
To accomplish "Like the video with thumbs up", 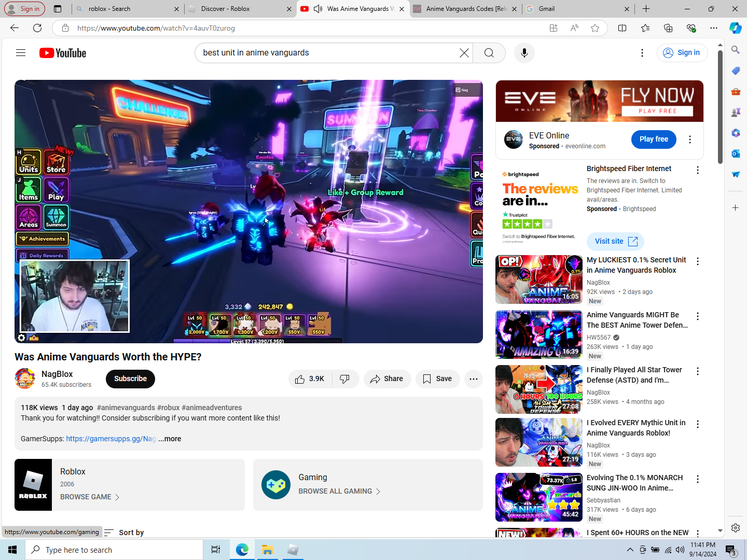I will tap(310, 379).
